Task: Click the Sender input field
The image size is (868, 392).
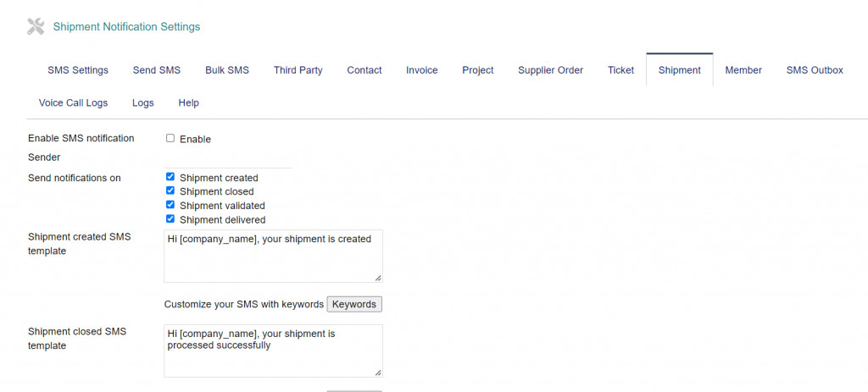Action: (228, 159)
